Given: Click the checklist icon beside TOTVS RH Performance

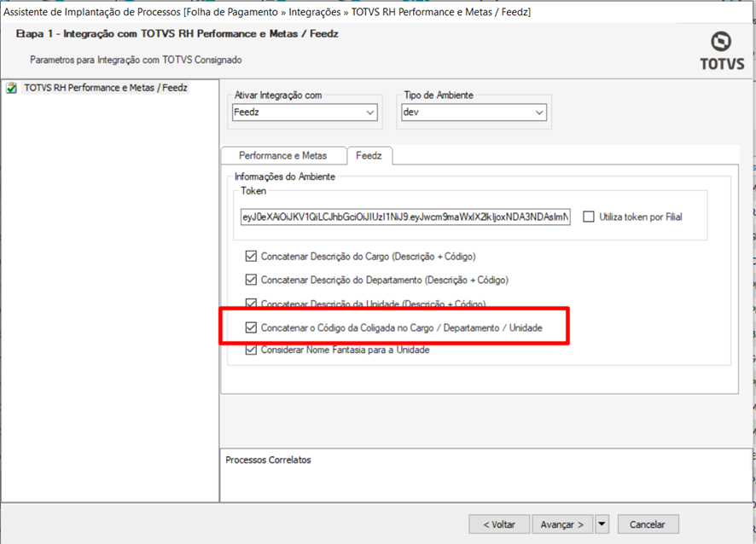Looking at the screenshot, I should [x=12, y=88].
